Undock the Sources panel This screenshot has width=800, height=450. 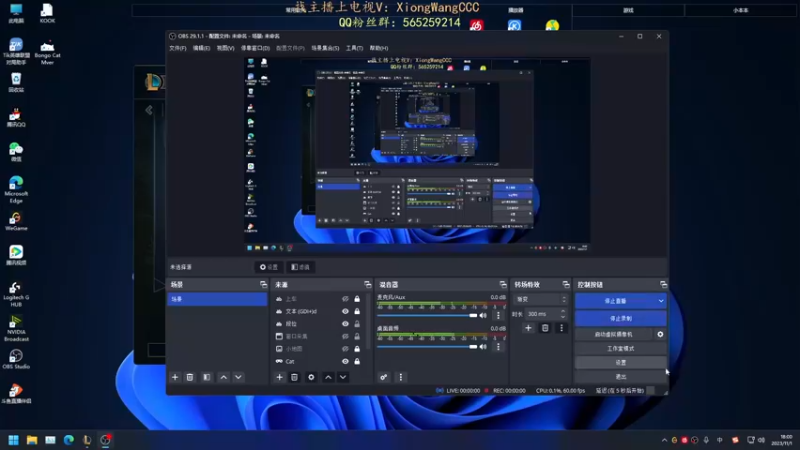[367, 284]
